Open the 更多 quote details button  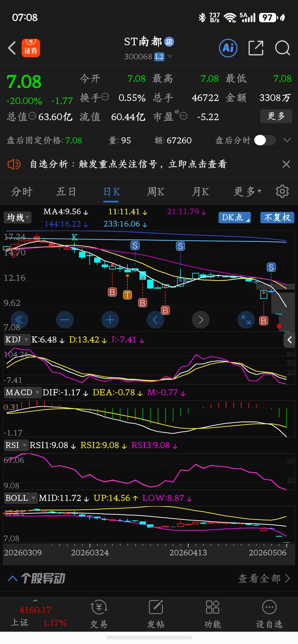point(276,116)
